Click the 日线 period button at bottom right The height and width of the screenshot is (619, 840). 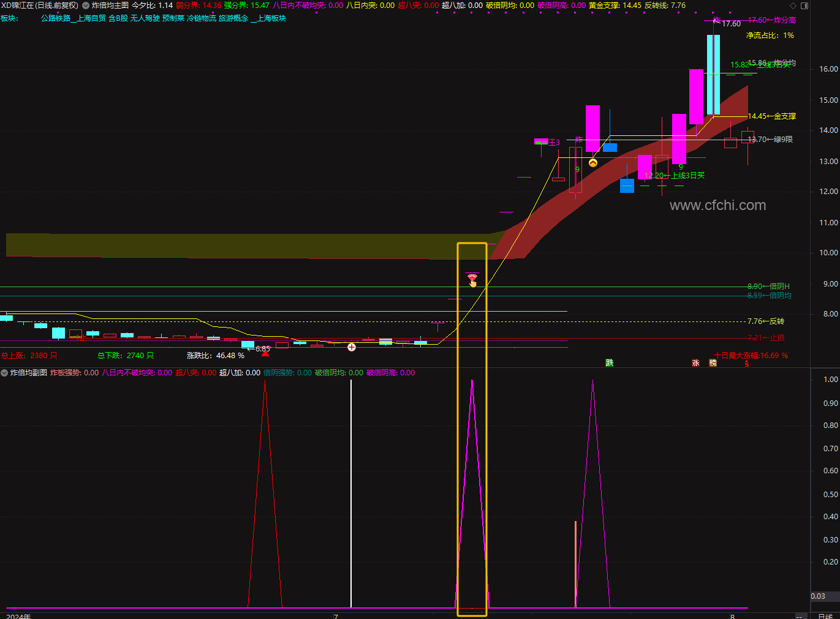pyautogui.click(x=825, y=616)
